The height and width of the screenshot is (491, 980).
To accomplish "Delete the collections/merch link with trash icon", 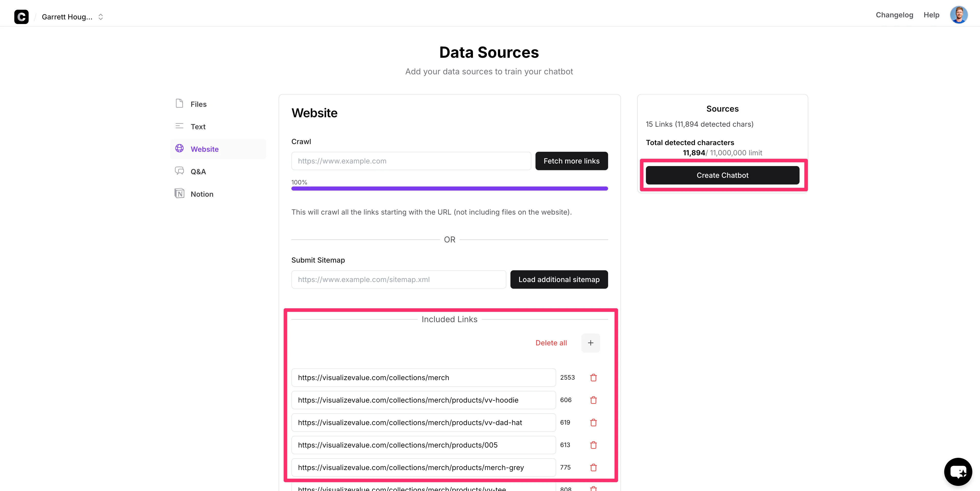I will 593,378.
